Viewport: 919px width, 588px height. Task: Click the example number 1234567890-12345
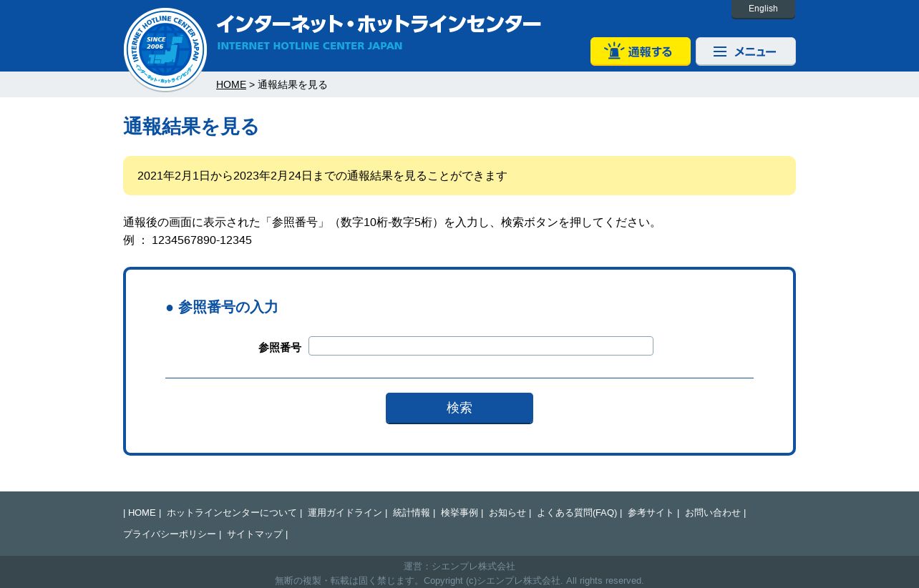coord(202,240)
